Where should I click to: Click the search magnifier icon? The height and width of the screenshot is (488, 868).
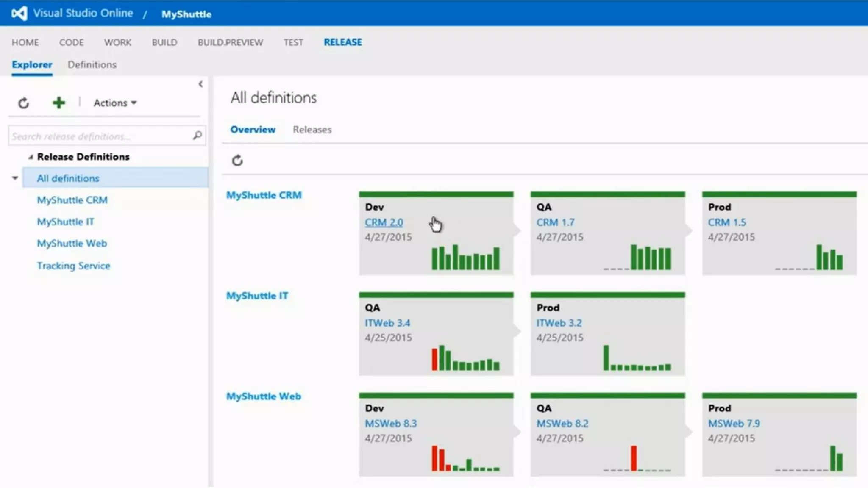tap(197, 136)
